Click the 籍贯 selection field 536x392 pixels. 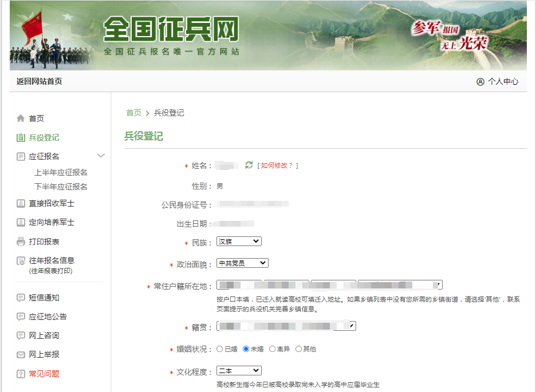click(286, 326)
